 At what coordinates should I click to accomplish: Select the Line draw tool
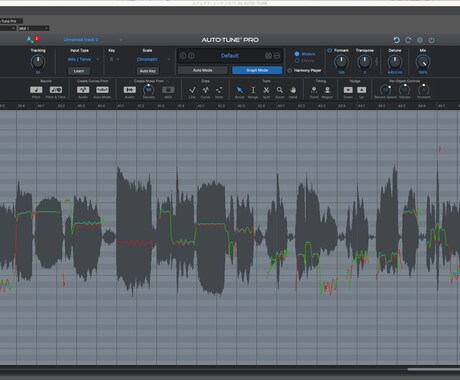(x=192, y=90)
